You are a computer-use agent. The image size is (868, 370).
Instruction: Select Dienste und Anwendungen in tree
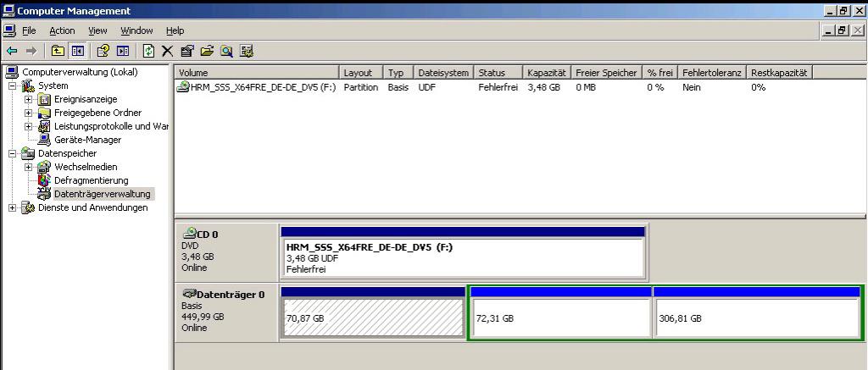tap(93, 208)
